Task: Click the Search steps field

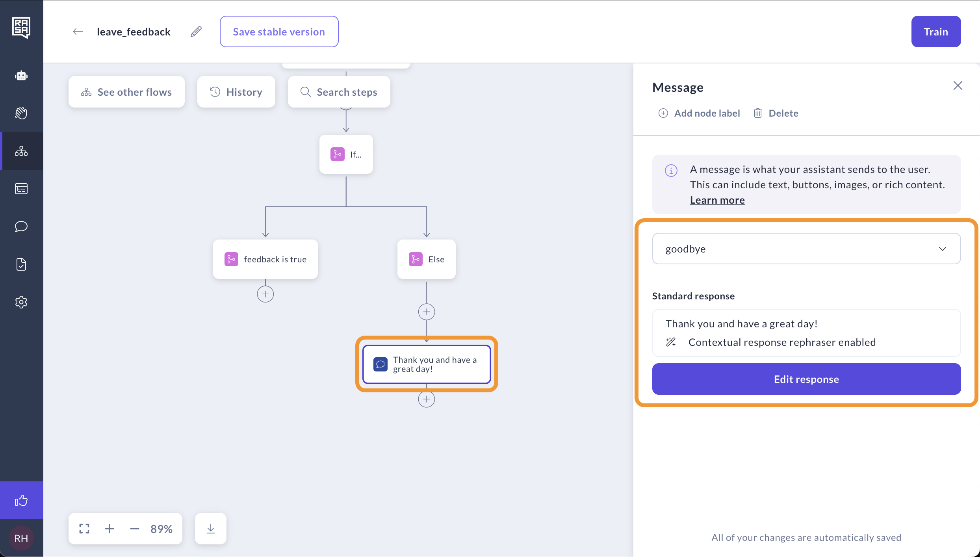Action: point(339,92)
